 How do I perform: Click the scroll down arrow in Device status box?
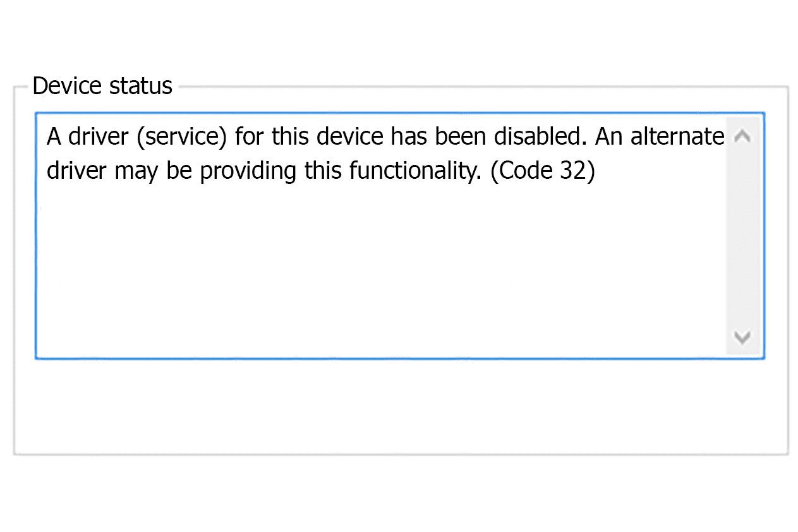click(743, 337)
